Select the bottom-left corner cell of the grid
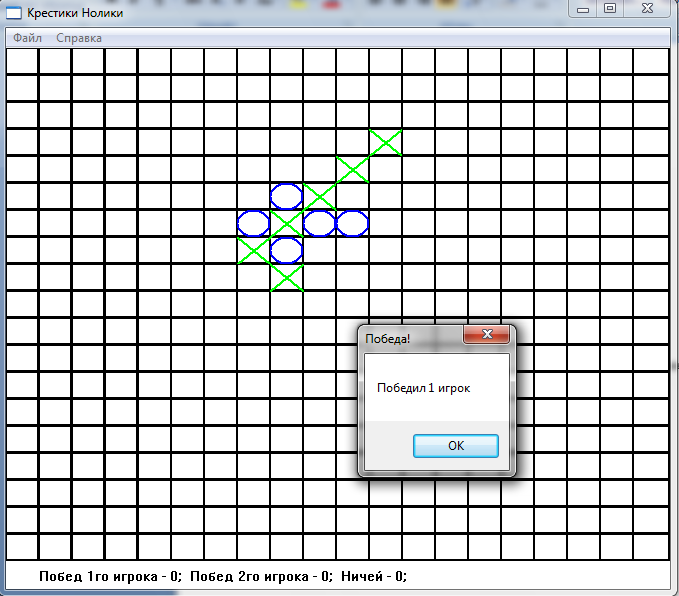679x596 pixels. 22,547
